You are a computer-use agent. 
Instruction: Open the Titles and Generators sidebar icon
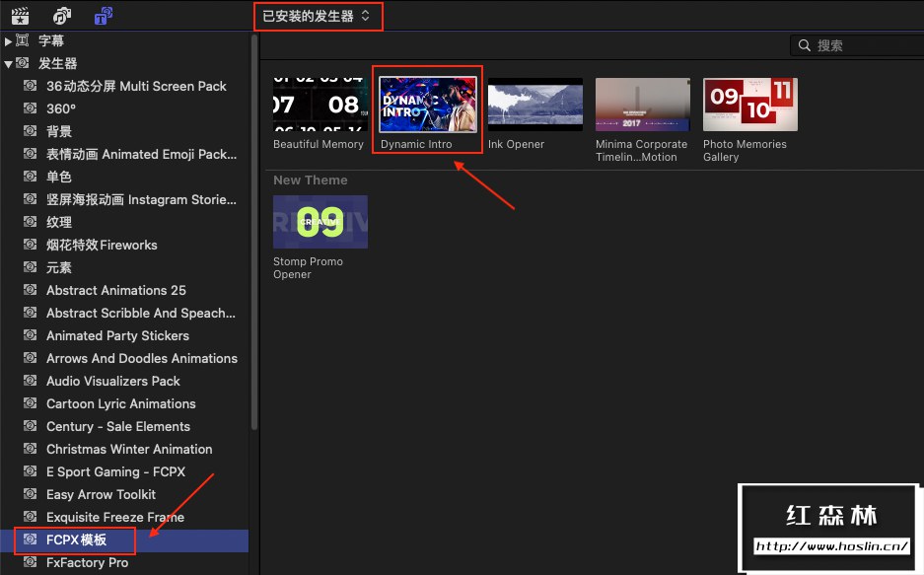(x=104, y=16)
